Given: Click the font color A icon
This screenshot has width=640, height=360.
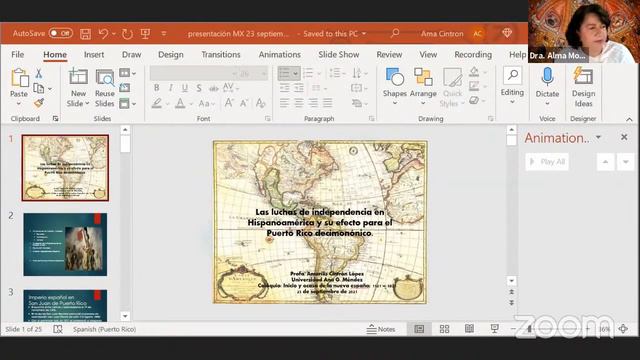Looking at the screenshot, I should pos(180,103).
